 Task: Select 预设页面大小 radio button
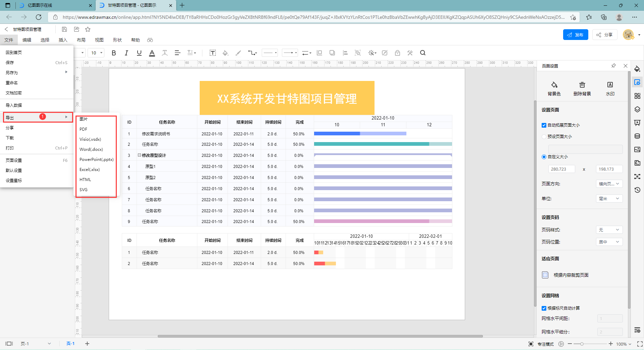point(544,137)
